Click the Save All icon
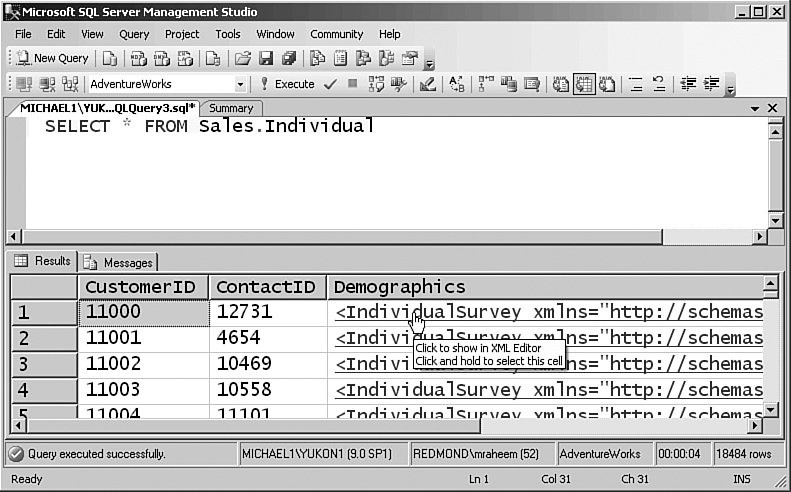Viewport: 791px width, 492px height. point(289,59)
